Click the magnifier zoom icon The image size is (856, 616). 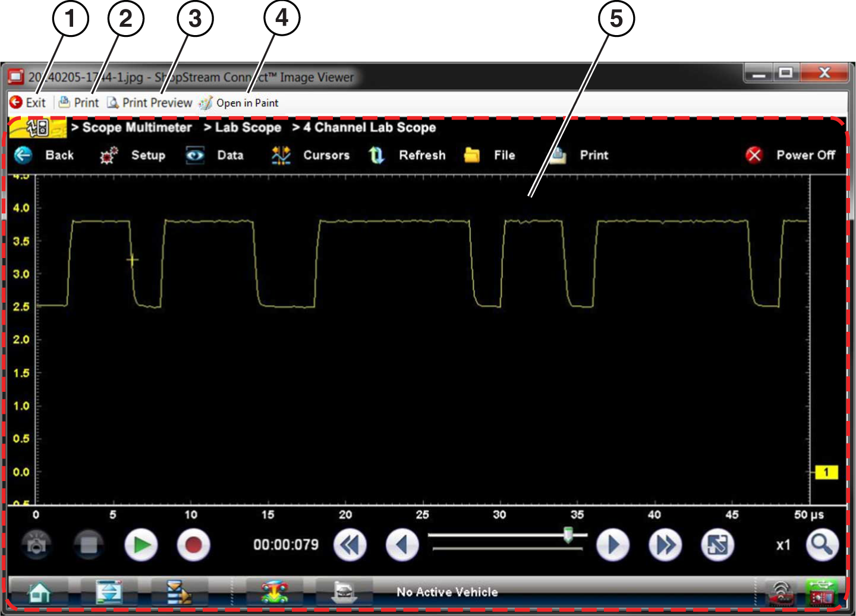pyautogui.click(x=822, y=545)
